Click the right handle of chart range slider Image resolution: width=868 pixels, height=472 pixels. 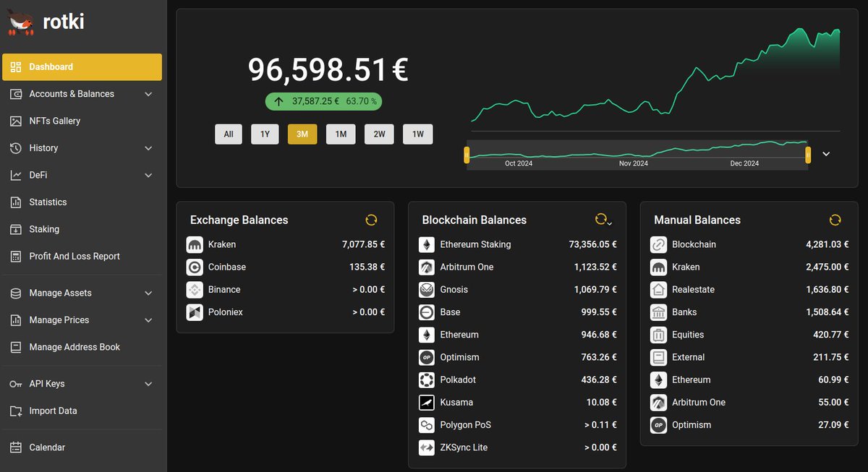click(x=808, y=155)
